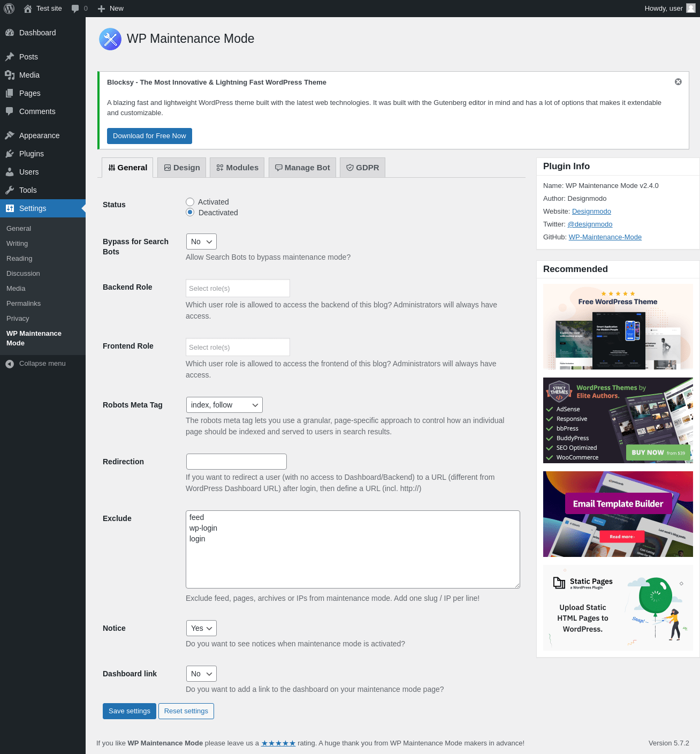Click the Dashboard gauge icon
The width and height of the screenshot is (700, 754).
[x=10, y=33]
